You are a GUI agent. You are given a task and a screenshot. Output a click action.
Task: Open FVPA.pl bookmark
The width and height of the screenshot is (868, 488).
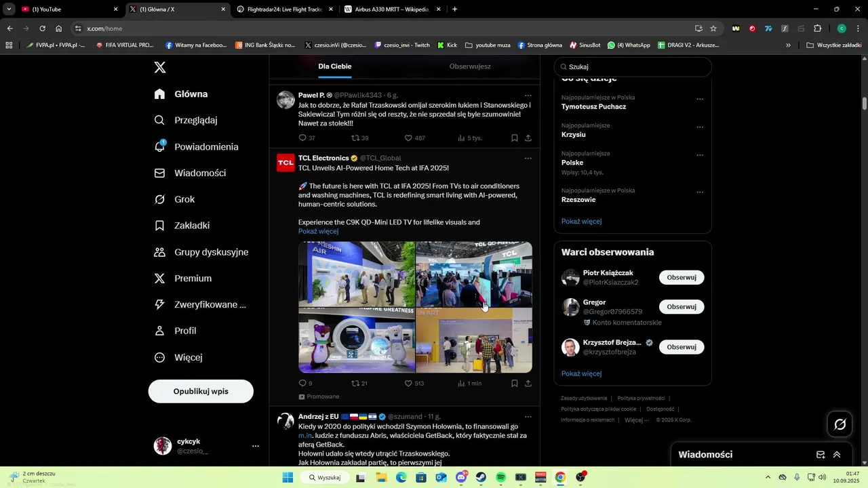pos(56,45)
